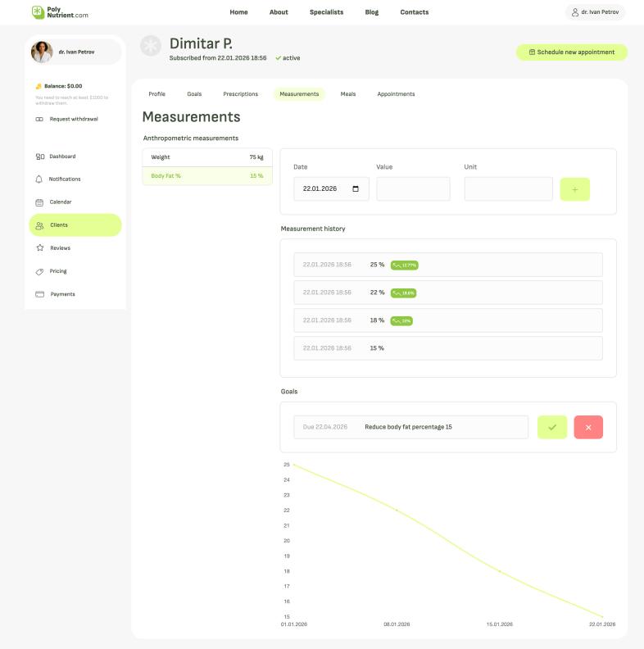Select the Measurements tab
644x649 pixels.
click(299, 94)
